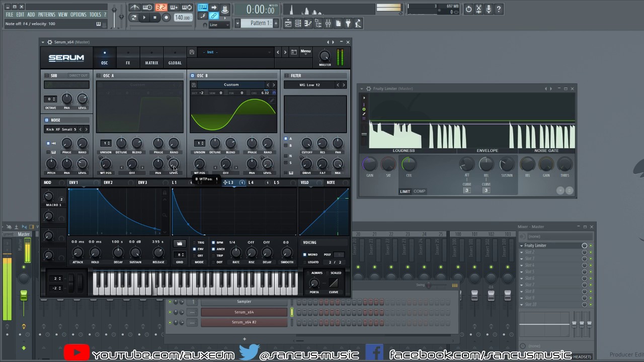
Task: Toggle noise keytrack piano checkbox
Action: pyautogui.click(x=48, y=152)
